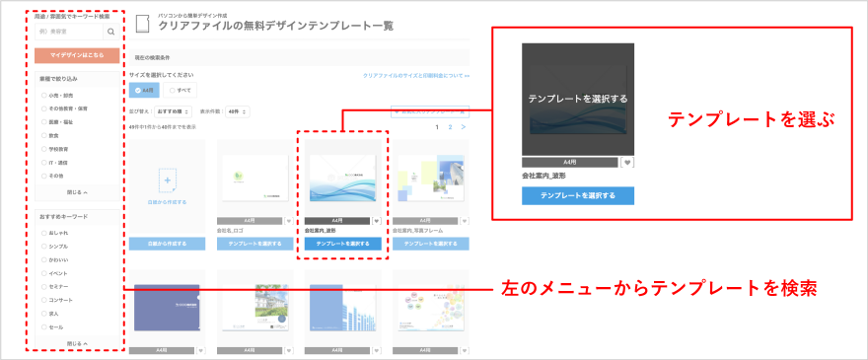Pick the シンプル keyword radio option
The width and height of the screenshot is (868, 360).
43,246
